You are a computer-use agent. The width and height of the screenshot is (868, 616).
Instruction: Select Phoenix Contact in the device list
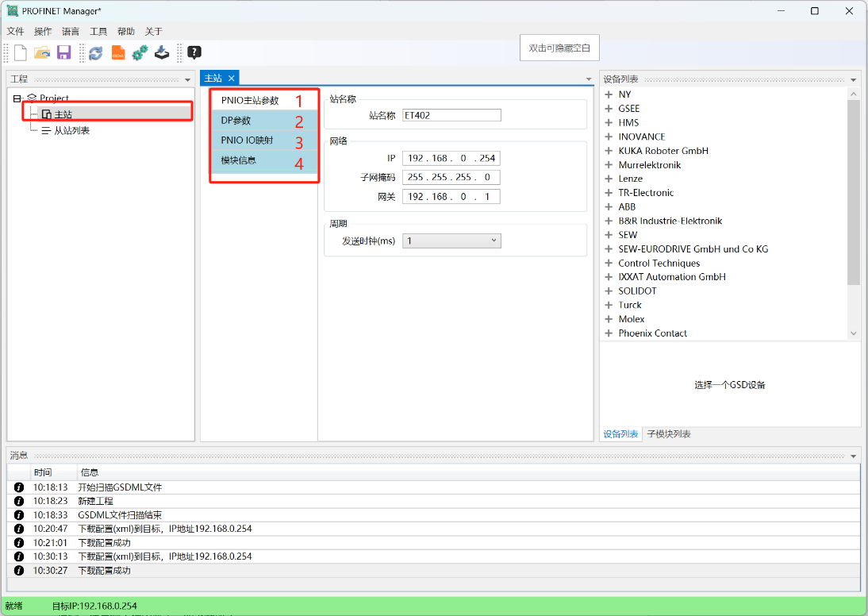[653, 333]
